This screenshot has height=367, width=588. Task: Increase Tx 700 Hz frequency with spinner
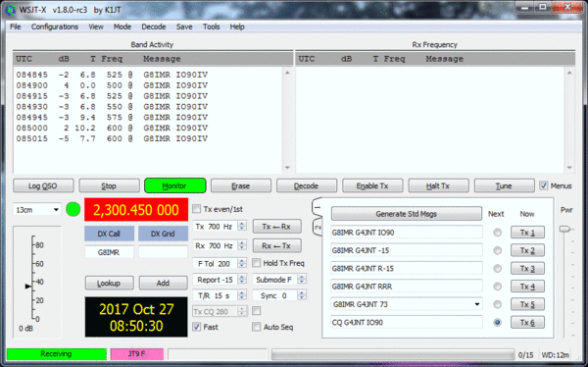242,225
